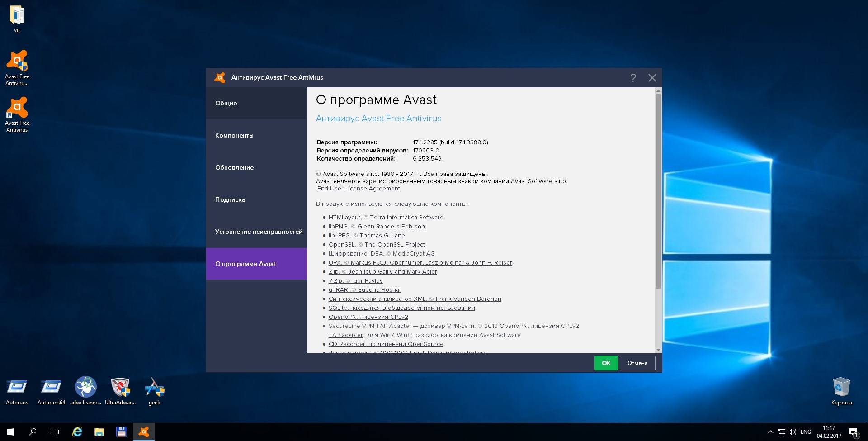The width and height of the screenshot is (868, 441).
Task: Click the Шифрование IDEA MediaCrypt AG entry
Action: pos(382,254)
